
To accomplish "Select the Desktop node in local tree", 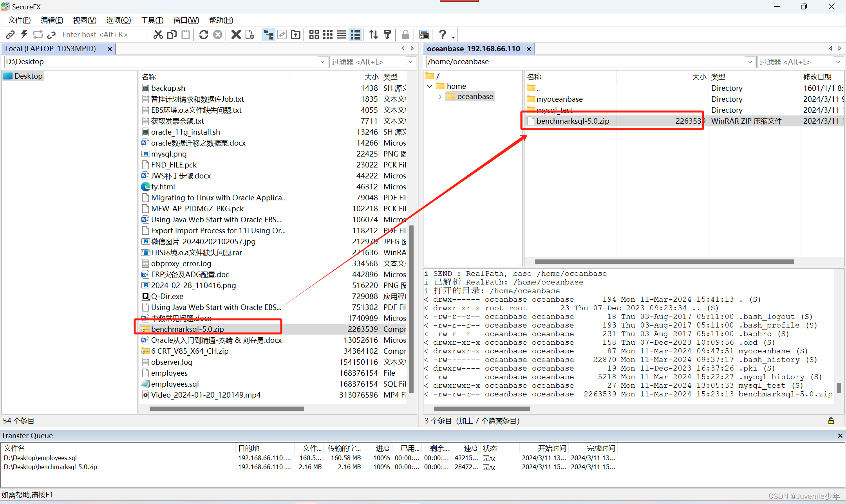I will point(23,76).
